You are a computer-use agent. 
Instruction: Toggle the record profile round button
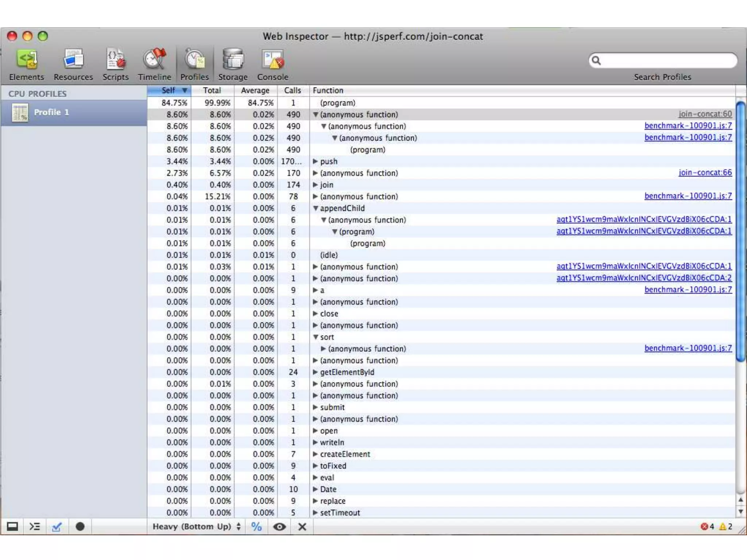pos(80,526)
